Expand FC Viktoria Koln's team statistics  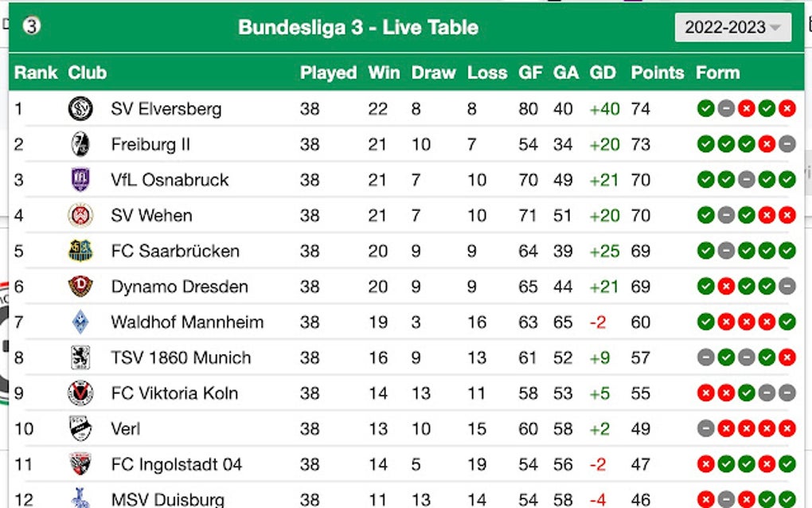[x=173, y=393]
